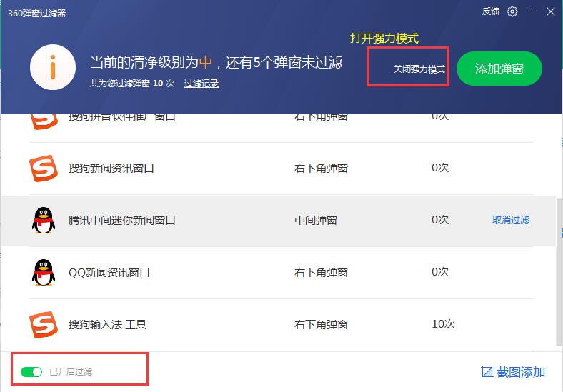Viewport: 563px width, 392px height.
Task: Select the QQ新闻资讯窗口 row name
Action: pos(109,272)
